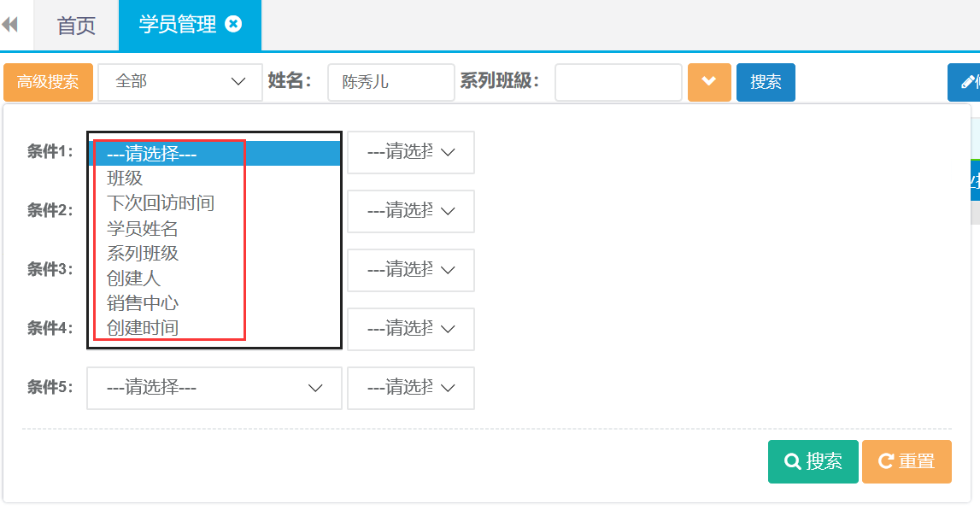Choose 创建人 in the dropdown list
Viewport: 980px width, 510px height.
click(133, 278)
